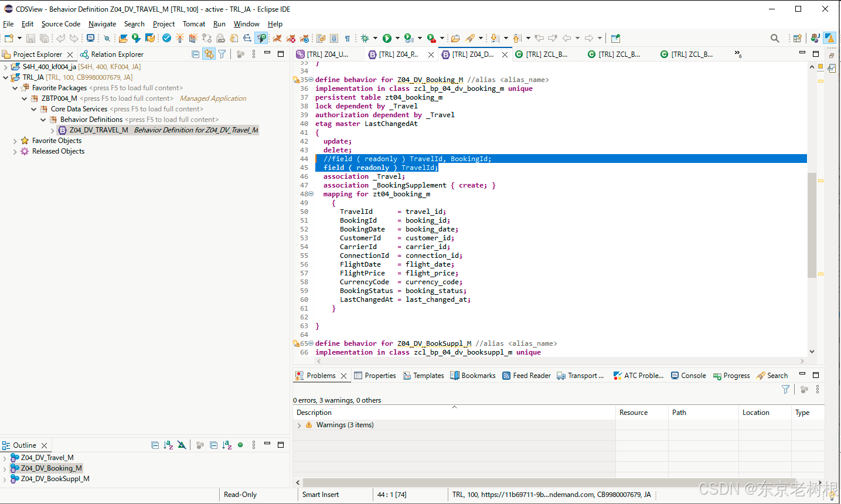The height and width of the screenshot is (504, 841).
Task: Expand Z04_DV_BookSuppl_M in Outline
Action: coord(5,479)
